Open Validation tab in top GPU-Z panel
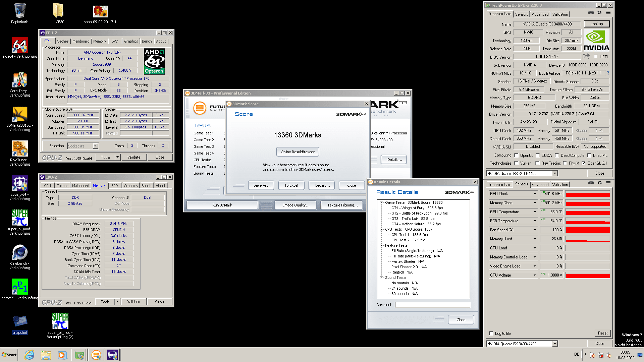This screenshot has width=644, height=362. click(x=560, y=14)
